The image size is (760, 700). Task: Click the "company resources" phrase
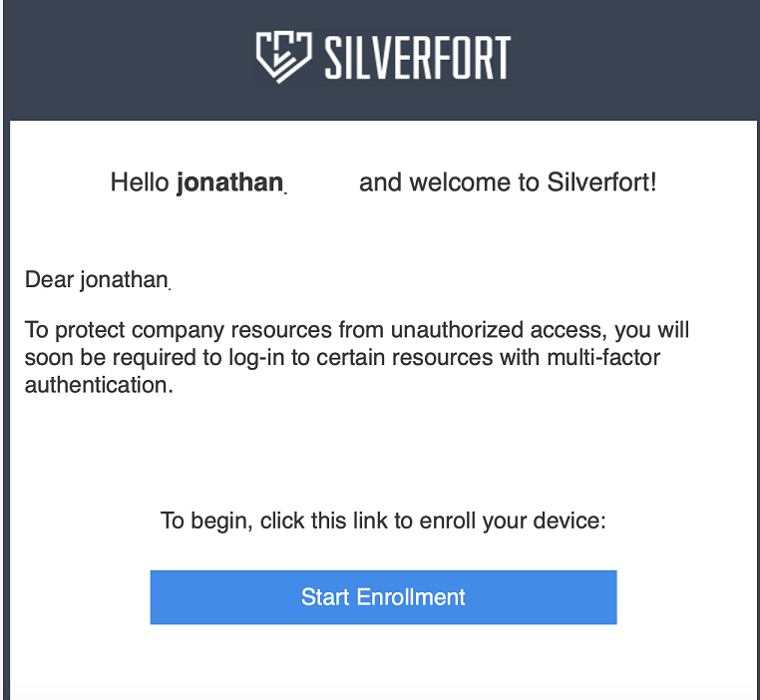click(x=231, y=330)
